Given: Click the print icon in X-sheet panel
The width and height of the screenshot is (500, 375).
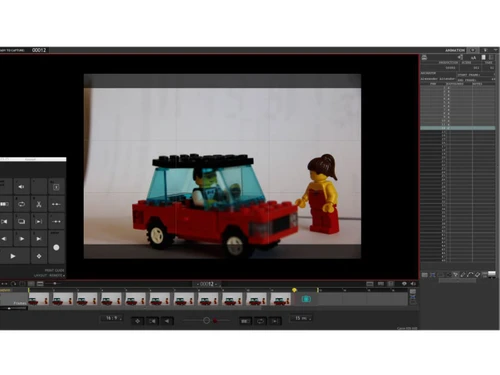Looking at the screenshot, I should click(424, 57).
